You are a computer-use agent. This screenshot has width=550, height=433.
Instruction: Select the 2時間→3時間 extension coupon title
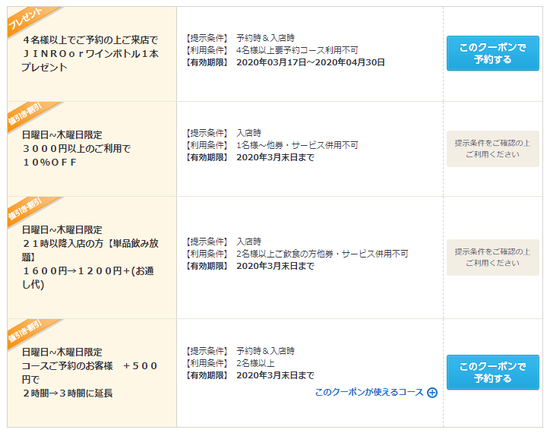tap(90, 373)
